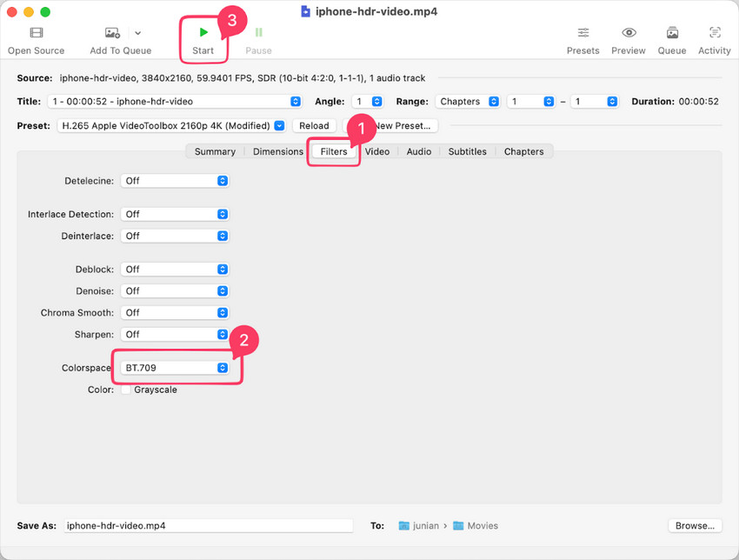Open the Sharpen filter dropdown
This screenshot has width=739, height=560.
175,335
